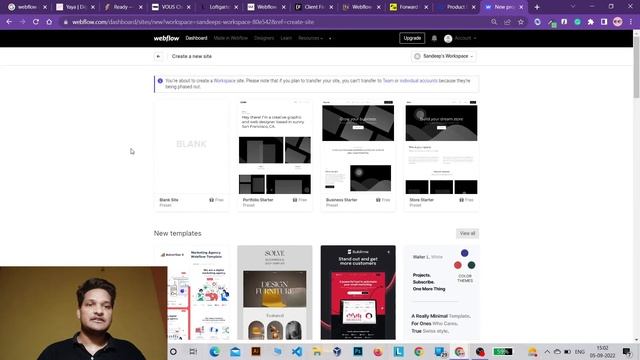The width and height of the screenshot is (640, 360).
Task: Click the browser back arrow
Action: point(9,22)
